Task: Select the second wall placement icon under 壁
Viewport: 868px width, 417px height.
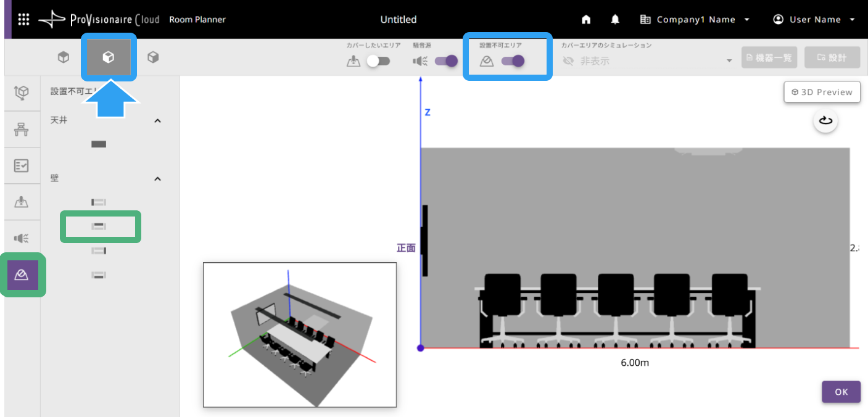Action: click(x=99, y=226)
